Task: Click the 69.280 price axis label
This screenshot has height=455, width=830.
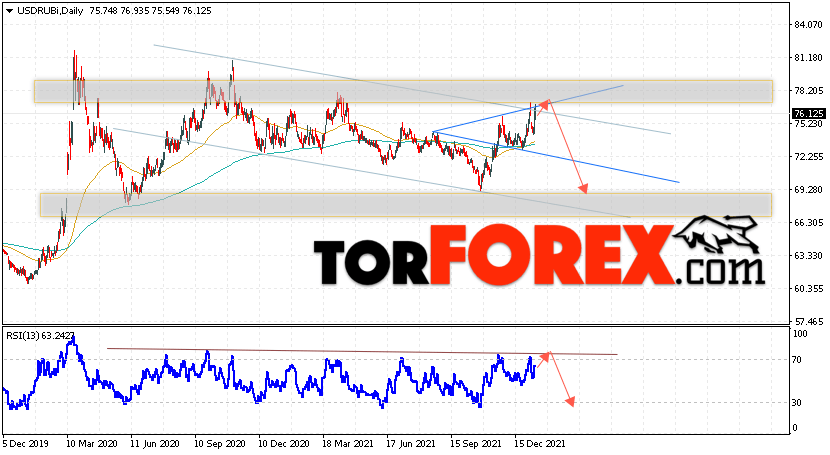Action: (809, 189)
